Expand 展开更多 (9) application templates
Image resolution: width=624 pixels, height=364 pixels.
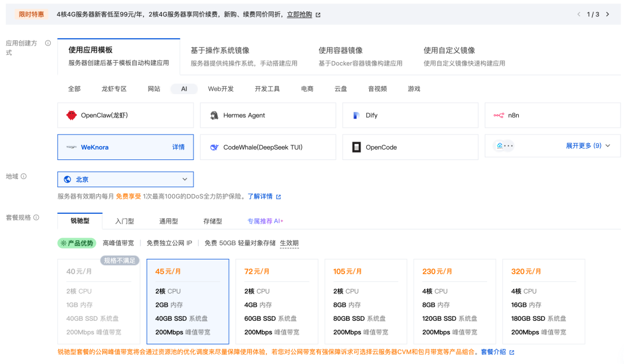pos(588,146)
